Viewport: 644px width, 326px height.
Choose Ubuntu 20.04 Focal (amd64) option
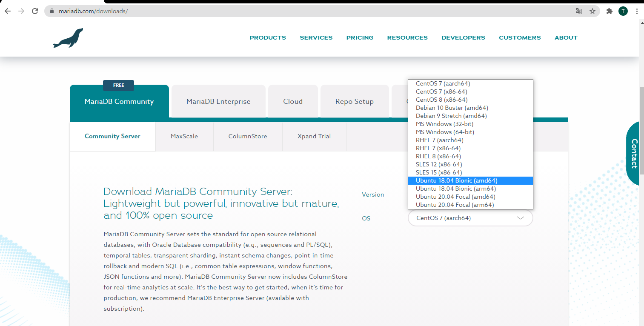coord(470,197)
